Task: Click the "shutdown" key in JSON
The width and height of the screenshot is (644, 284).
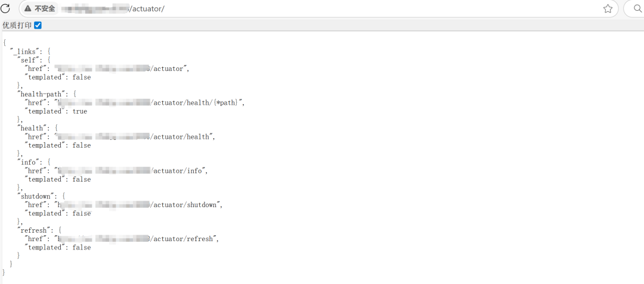Action: [x=36, y=196]
